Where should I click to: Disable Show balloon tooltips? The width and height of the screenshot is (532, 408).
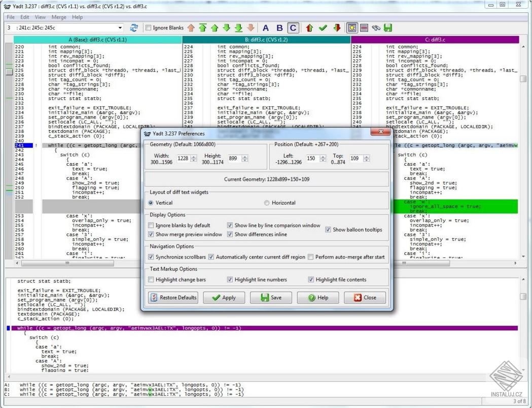pyautogui.click(x=328, y=230)
